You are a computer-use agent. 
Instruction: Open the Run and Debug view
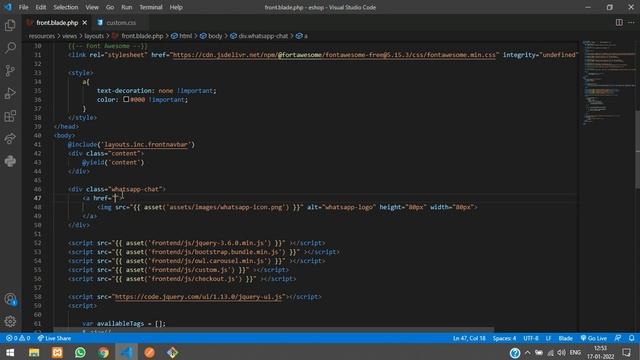coord(10,93)
